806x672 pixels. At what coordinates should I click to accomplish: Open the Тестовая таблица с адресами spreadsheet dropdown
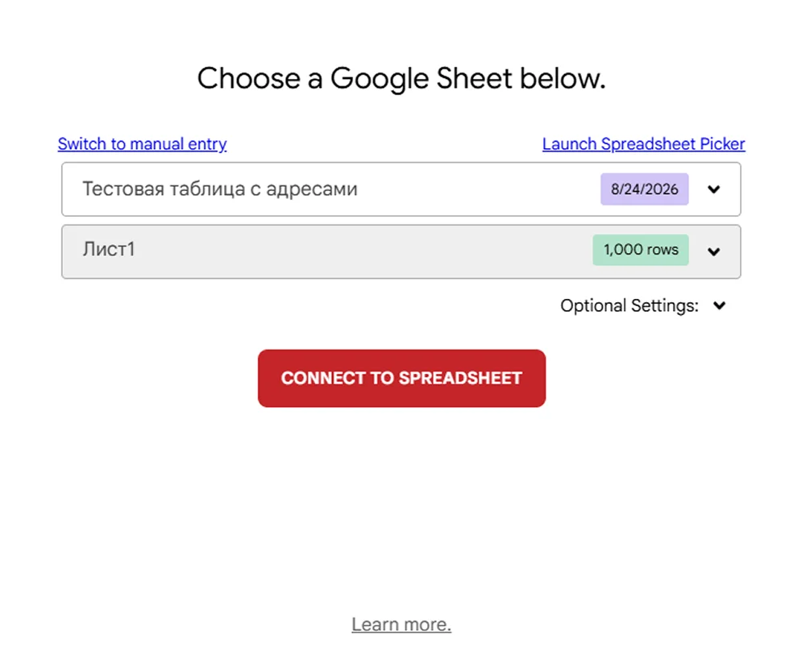tap(401, 189)
